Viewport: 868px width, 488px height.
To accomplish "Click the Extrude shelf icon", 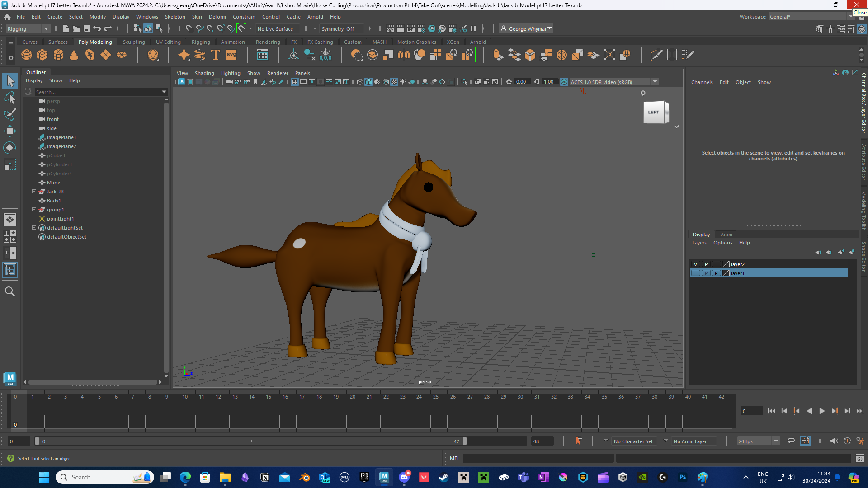I will (498, 55).
